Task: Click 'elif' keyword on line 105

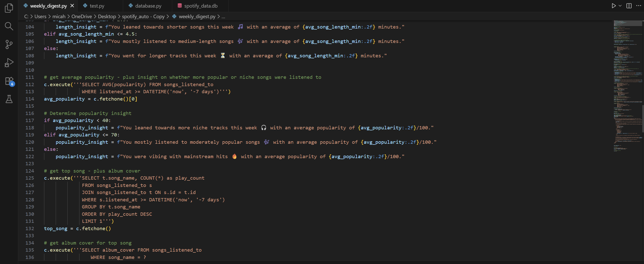Action: coord(50,34)
